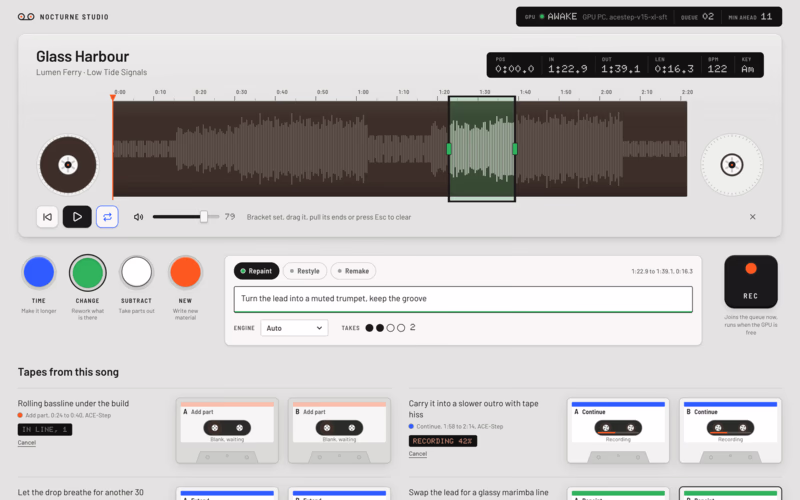
Task: Click the orange playhead marker at 0:00
Action: pos(113,97)
